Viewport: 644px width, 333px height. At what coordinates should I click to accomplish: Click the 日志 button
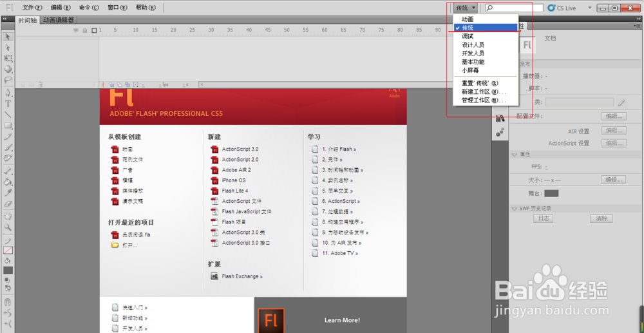543,218
